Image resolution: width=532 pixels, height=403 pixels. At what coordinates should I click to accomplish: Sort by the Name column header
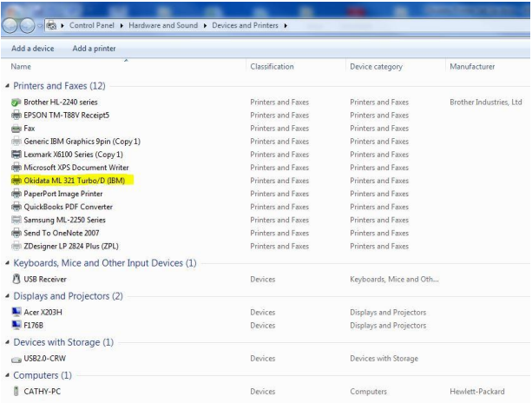21,67
